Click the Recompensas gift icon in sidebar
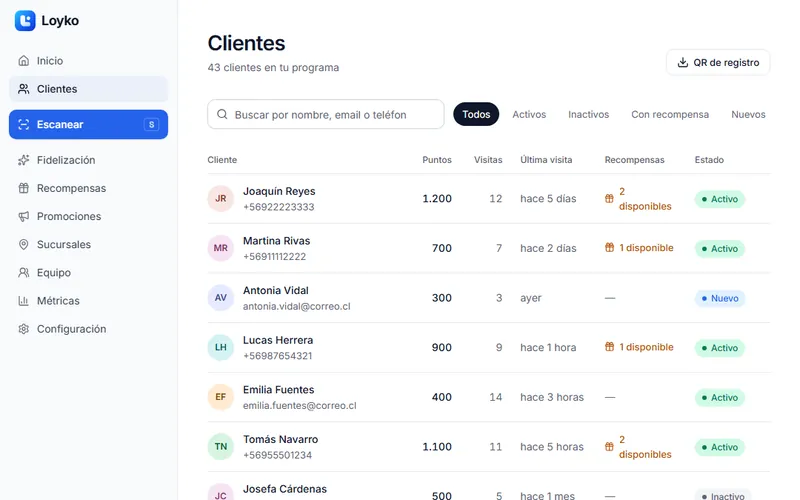This screenshot has width=800, height=500. (x=23, y=188)
